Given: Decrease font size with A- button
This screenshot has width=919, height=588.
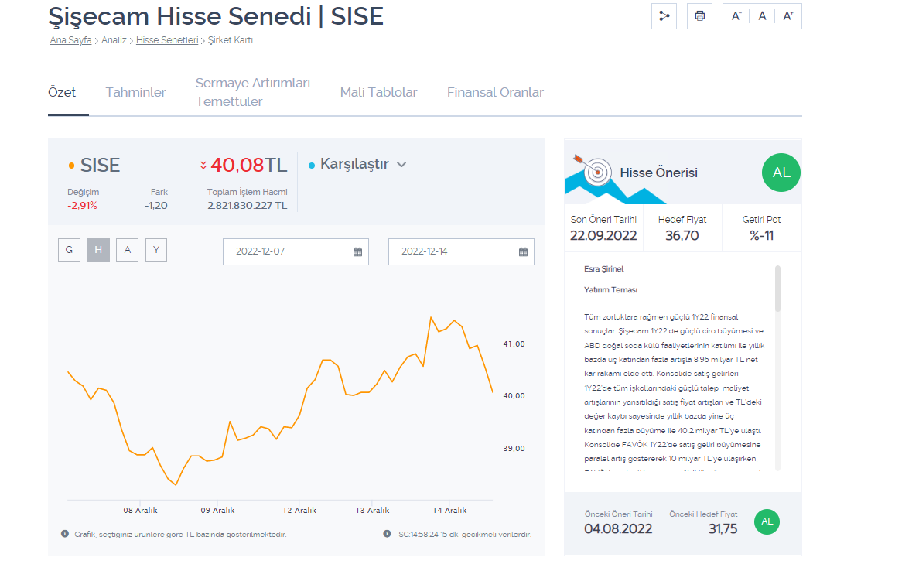Looking at the screenshot, I should click(736, 16).
